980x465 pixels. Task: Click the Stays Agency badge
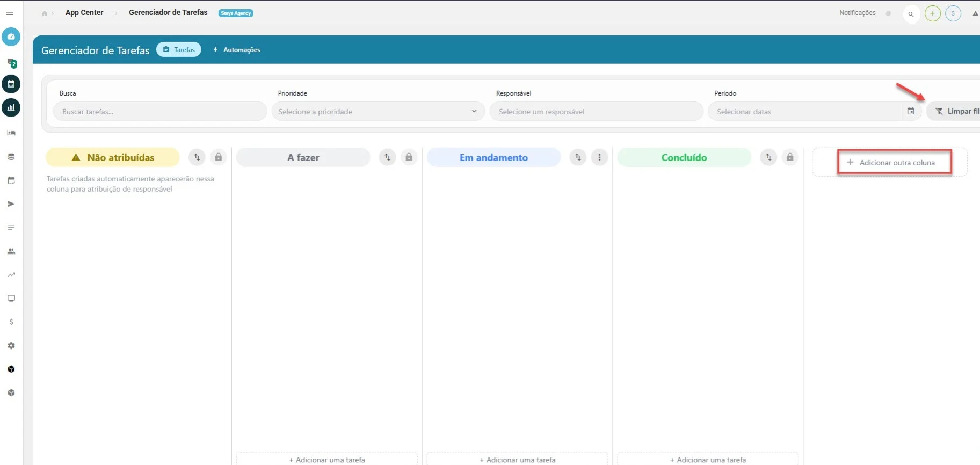coord(236,13)
